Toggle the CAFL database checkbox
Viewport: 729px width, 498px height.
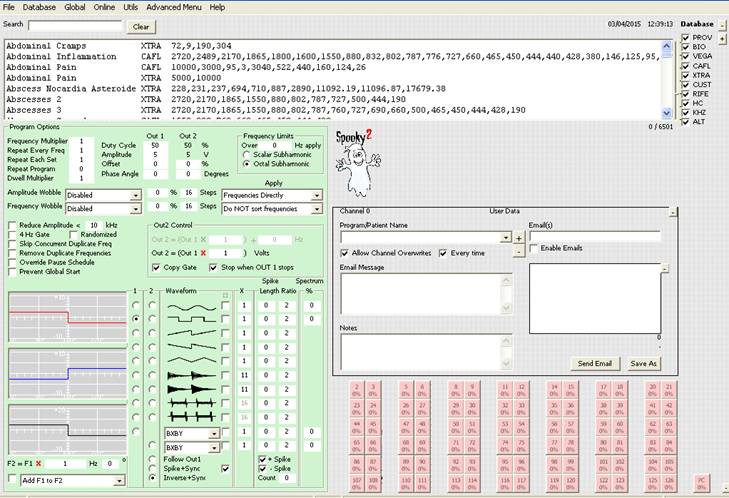tap(685, 66)
